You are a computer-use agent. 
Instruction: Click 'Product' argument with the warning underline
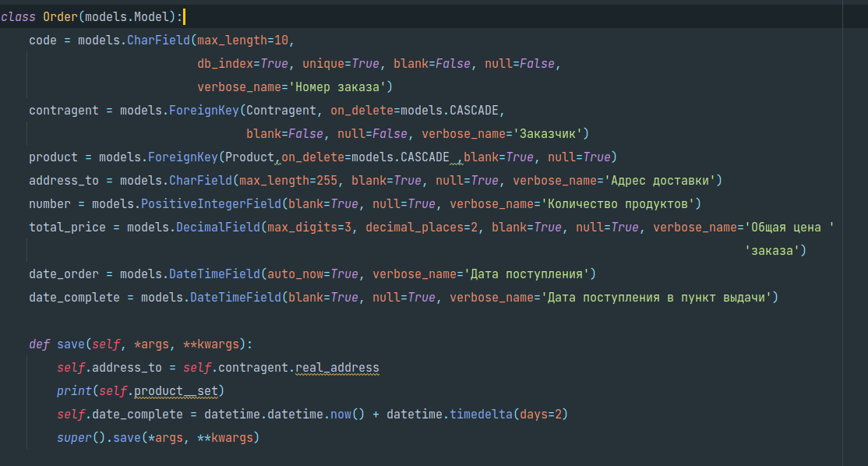coord(249,157)
